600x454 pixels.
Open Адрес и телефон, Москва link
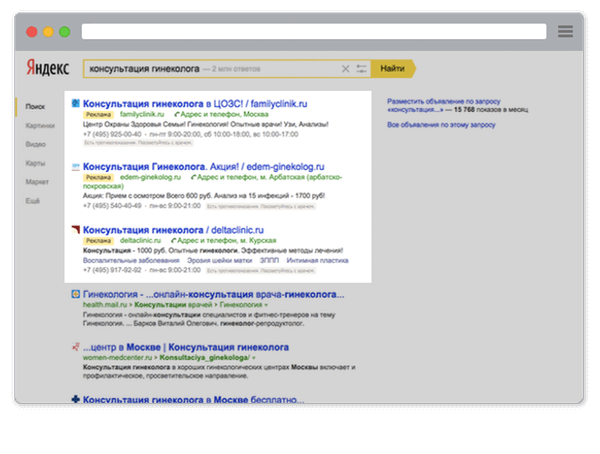(x=222, y=114)
